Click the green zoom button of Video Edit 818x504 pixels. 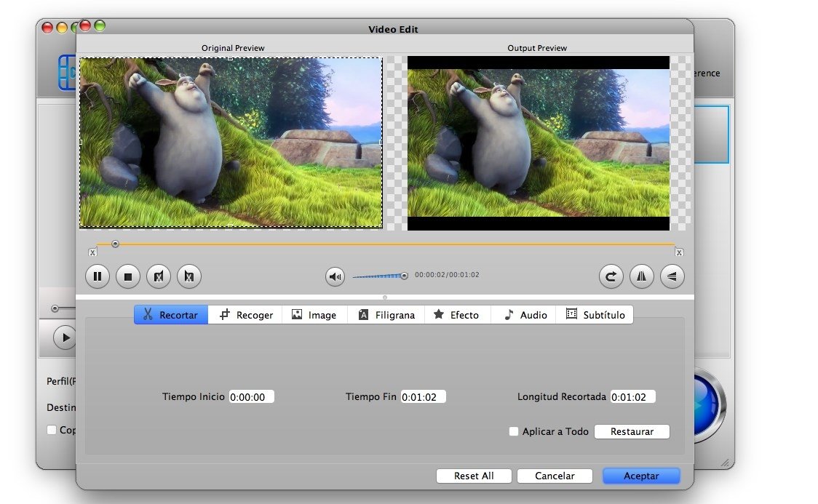[100, 25]
